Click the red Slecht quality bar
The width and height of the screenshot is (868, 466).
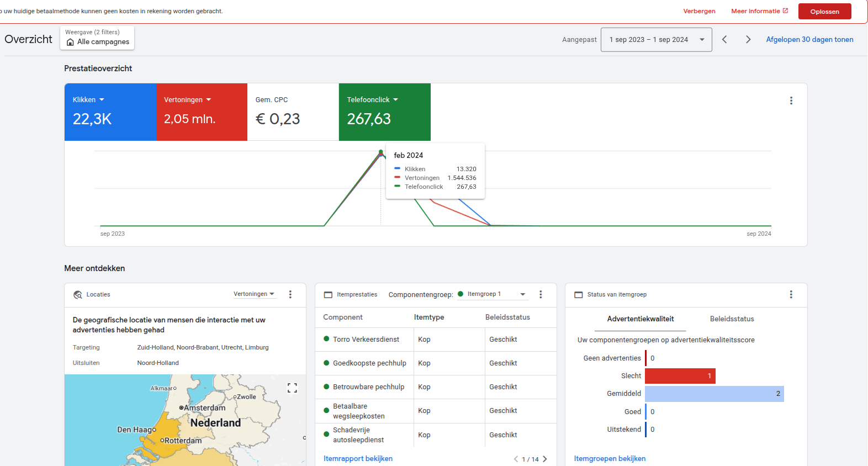pos(680,376)
